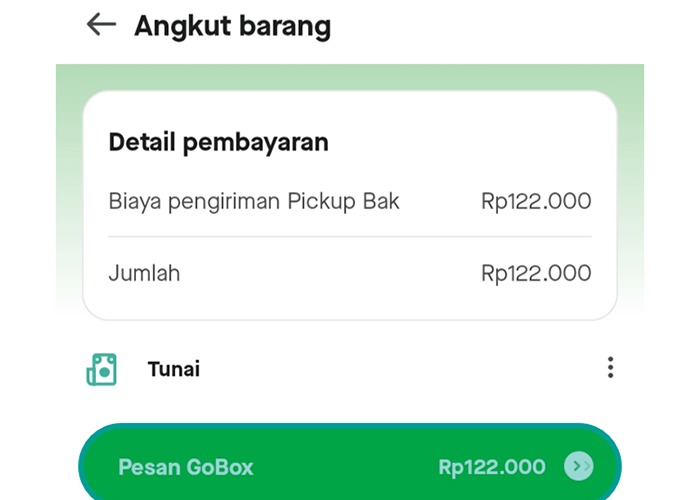700x500 pixels.
Task: Choose Tunai payment method label
Action: click(174, 369)
